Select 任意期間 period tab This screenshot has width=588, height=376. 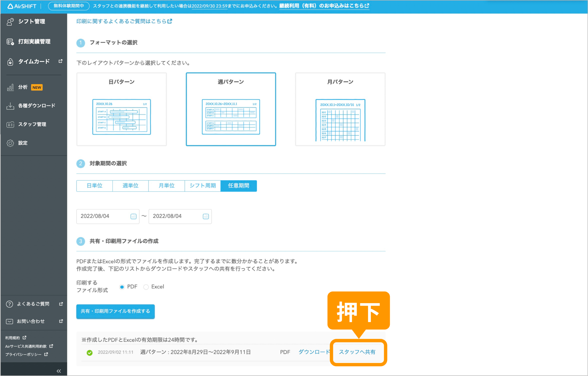coord(239,186)
